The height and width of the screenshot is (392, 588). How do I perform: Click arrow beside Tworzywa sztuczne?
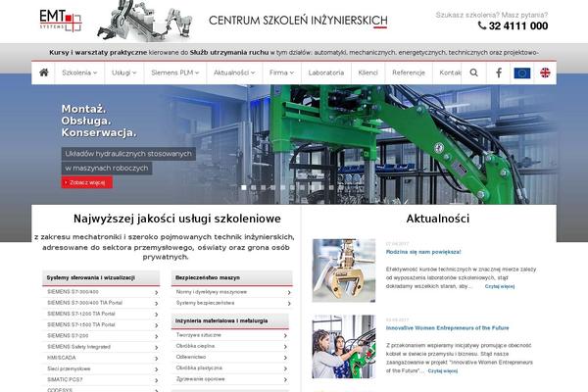coord(285,336)
